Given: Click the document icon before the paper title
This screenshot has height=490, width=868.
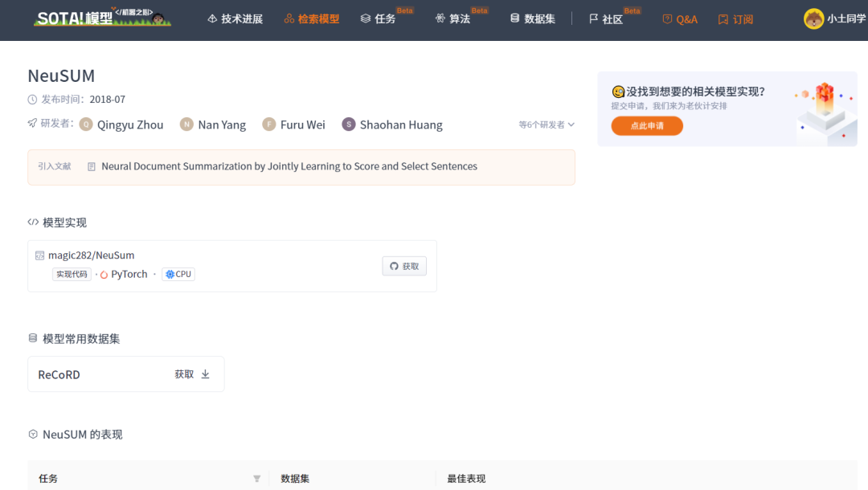Looking at the screenshot, I should tap(92, 167).
